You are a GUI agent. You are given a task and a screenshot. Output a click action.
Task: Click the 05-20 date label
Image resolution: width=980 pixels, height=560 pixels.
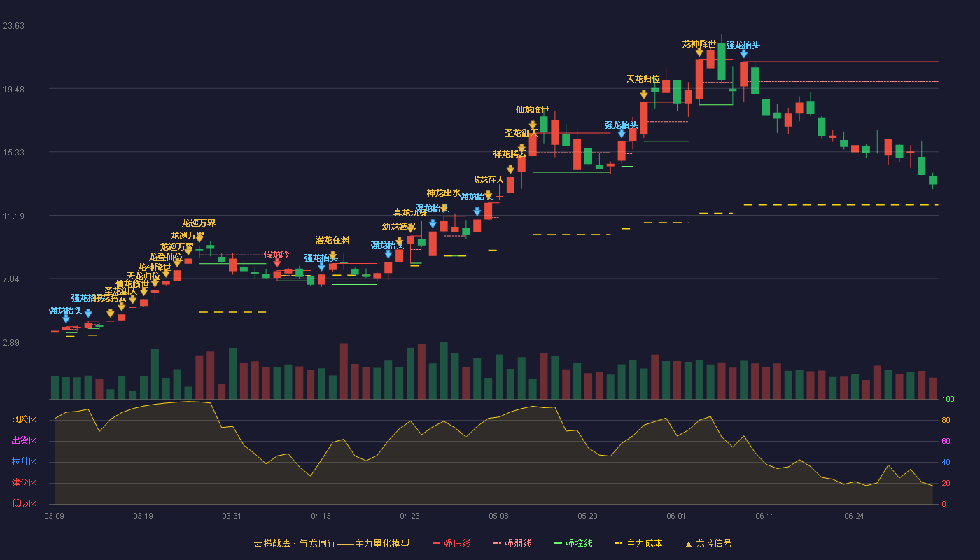tap(587, 516)
